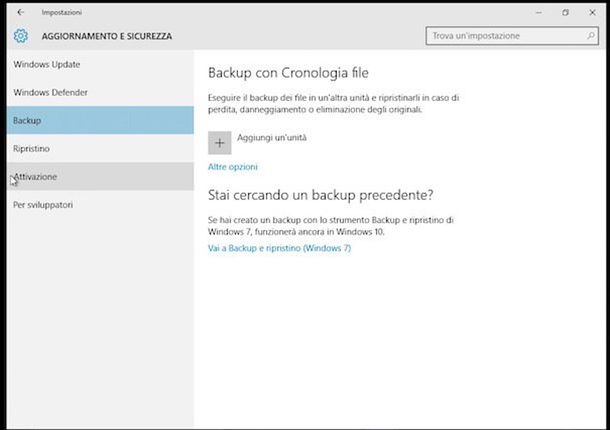Open settings home via gear icon

tap(21, 36)
